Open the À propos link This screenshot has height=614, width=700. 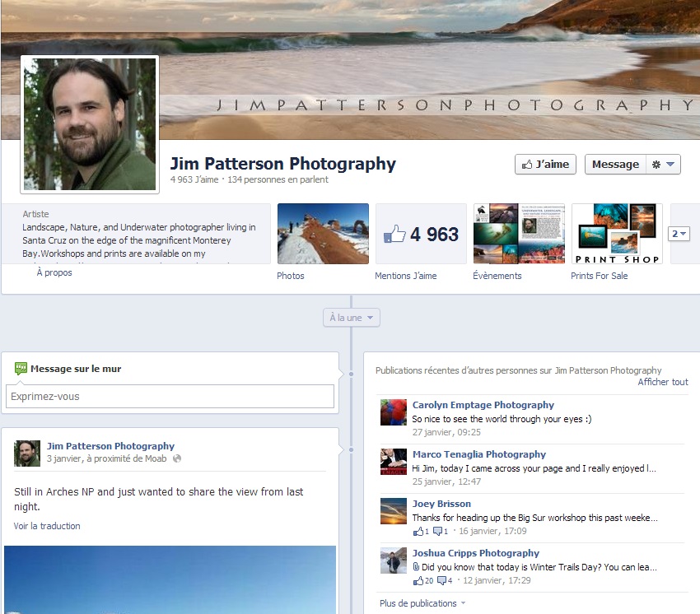tap(54, 272)
